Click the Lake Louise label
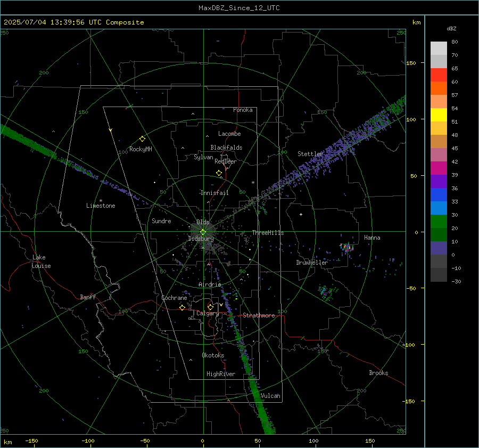Viewport: 479px width, 448px height. (41, 262)
